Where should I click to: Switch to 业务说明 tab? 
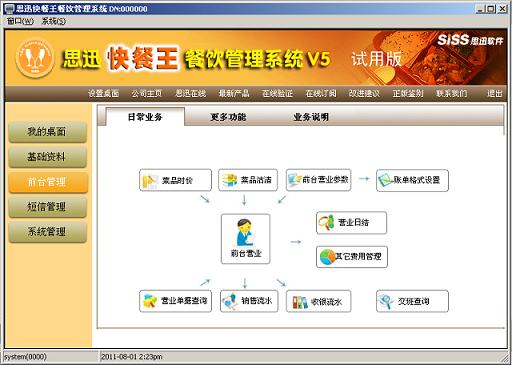pyautogui.click(x=311, y=117)
